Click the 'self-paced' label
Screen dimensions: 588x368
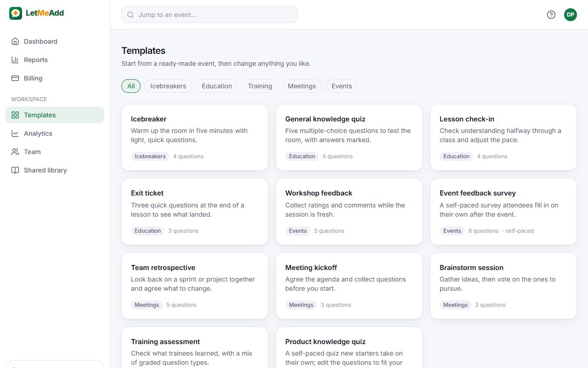pos(518,231)
